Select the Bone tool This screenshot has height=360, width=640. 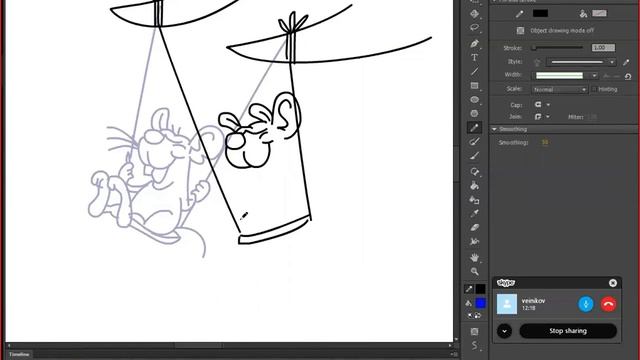click(x=474, y=171)
